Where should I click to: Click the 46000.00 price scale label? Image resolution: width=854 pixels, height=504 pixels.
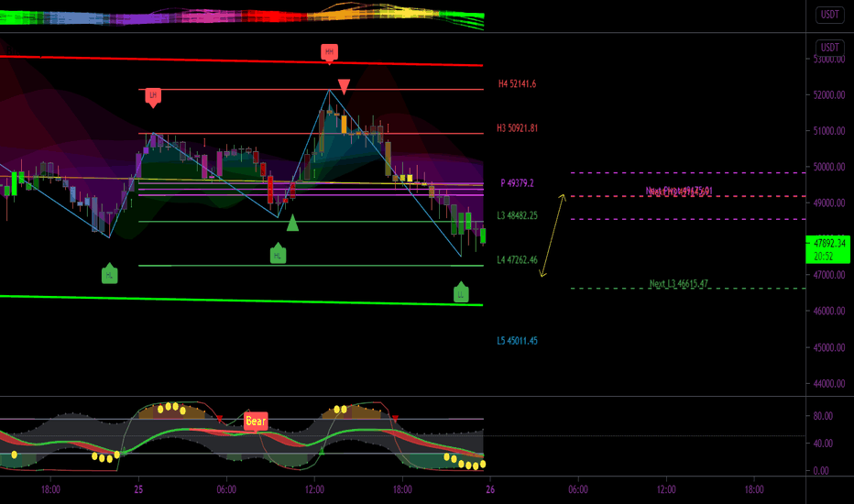pos(829,312)
